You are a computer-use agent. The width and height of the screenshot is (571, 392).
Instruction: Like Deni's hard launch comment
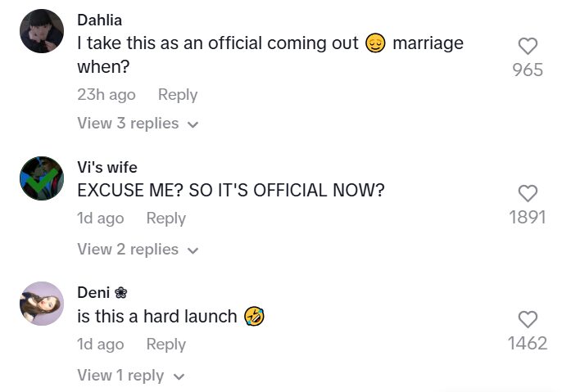click(528, 319)
